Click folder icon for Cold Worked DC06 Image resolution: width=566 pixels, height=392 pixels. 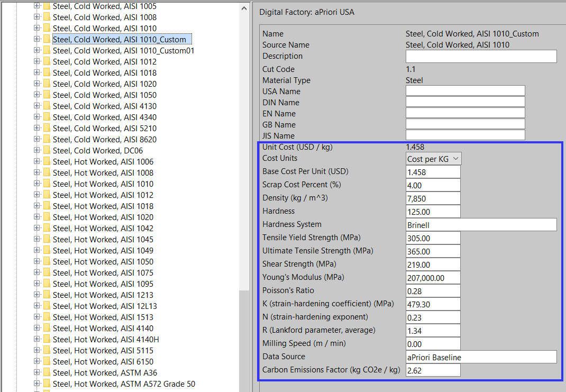point(47,151)
